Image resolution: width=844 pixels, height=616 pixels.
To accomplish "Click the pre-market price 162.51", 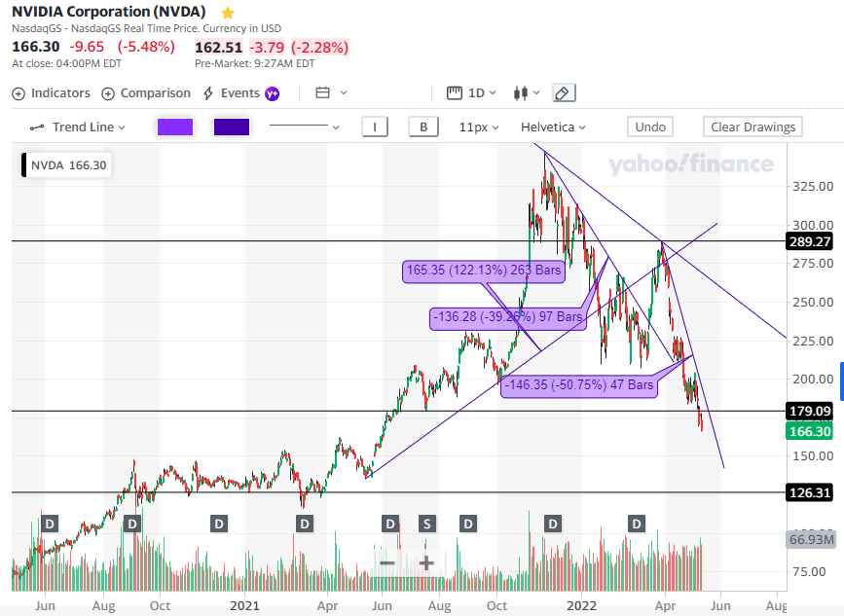I will pyautogui.click(x=218, y=48).
